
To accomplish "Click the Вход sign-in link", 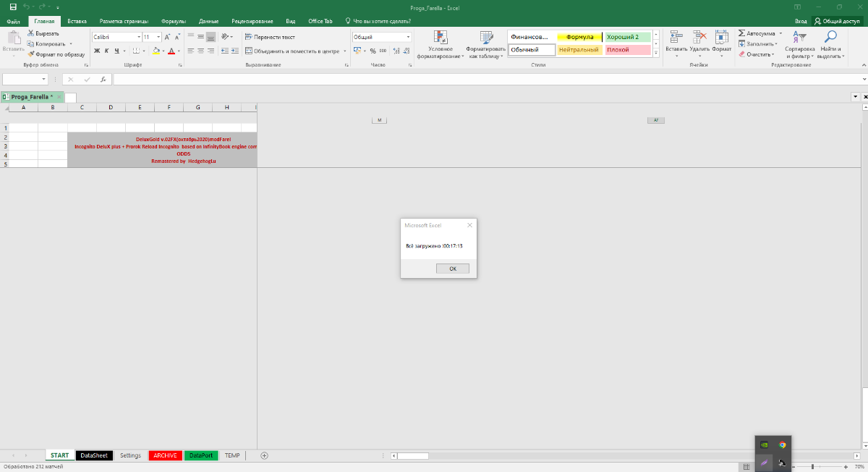I will click(x=800, y=21).
